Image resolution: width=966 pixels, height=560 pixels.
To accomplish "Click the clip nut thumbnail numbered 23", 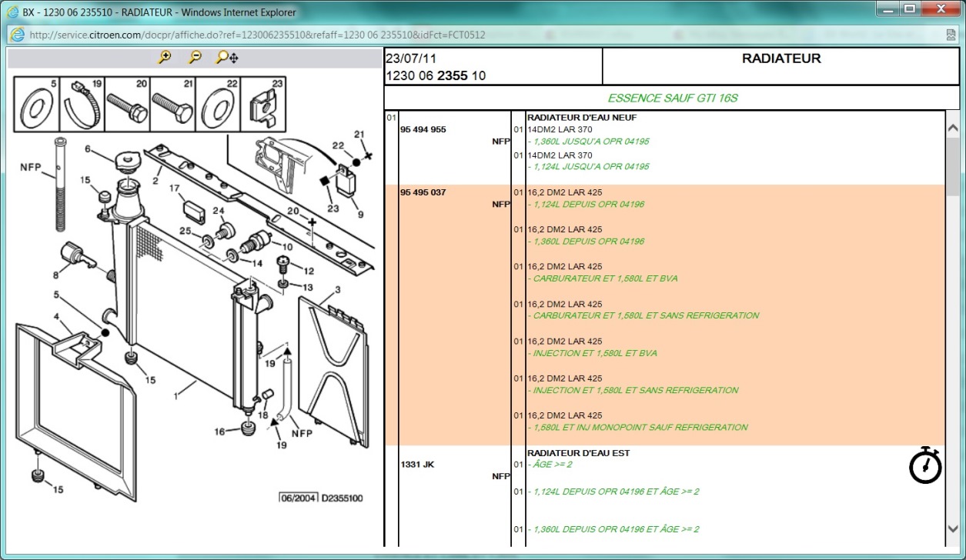I will pyautogui.click(x=263, y=105).
